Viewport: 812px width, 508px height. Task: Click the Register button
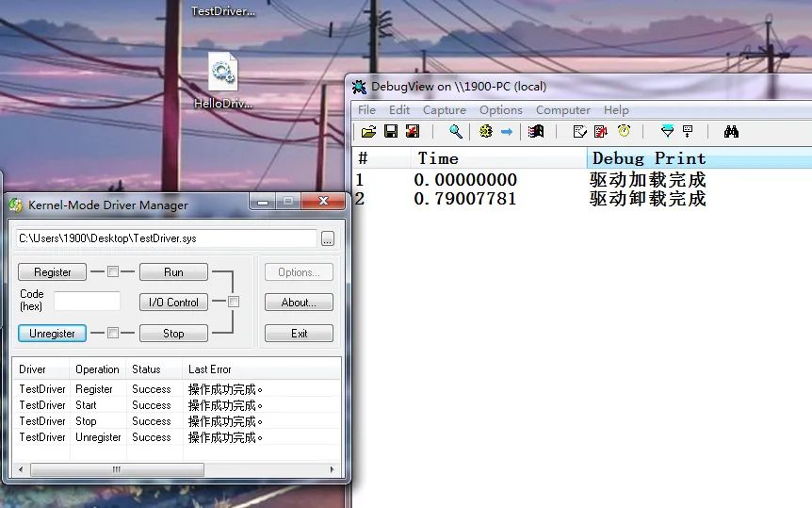tap(53, 272)
